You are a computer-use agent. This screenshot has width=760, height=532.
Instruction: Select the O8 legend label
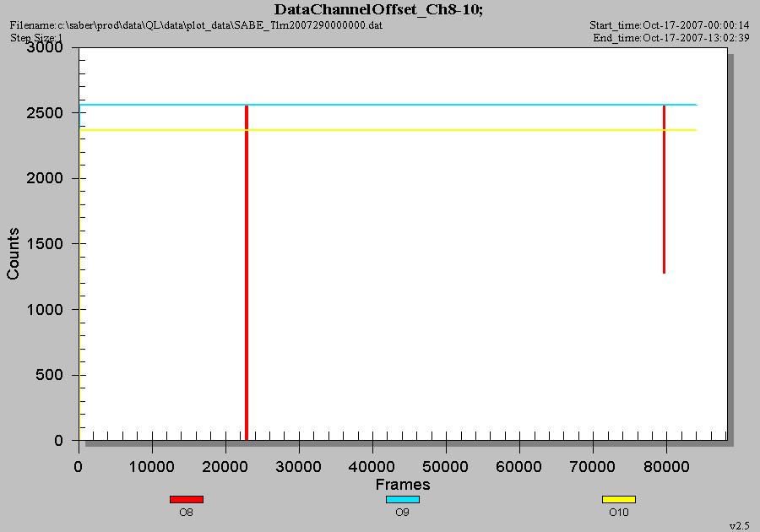[186, 512]
